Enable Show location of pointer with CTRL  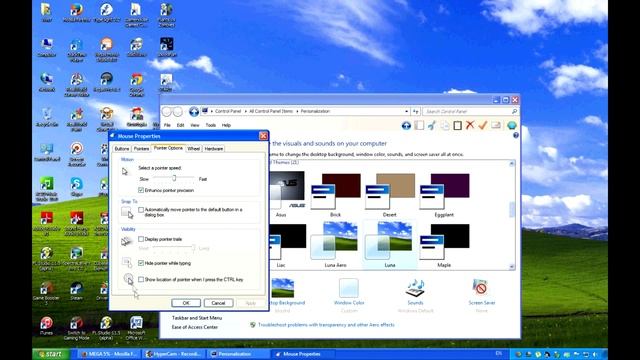click(x=141, y=280)
